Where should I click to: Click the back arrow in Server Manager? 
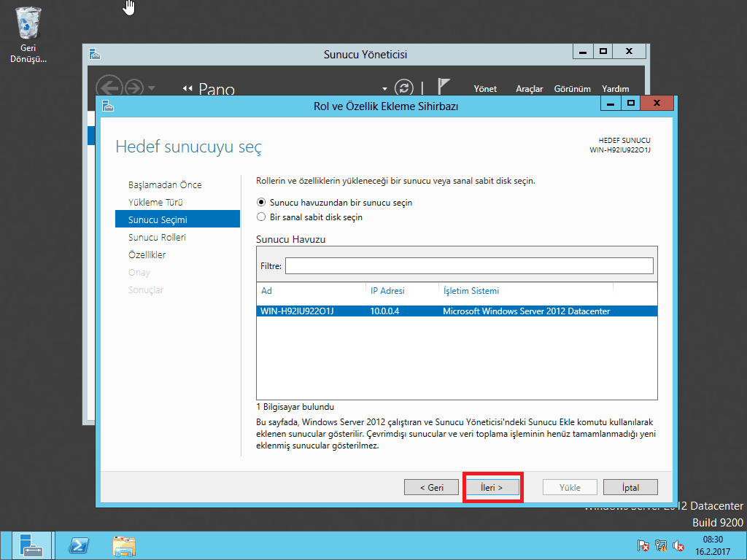(x=108, y=87)
